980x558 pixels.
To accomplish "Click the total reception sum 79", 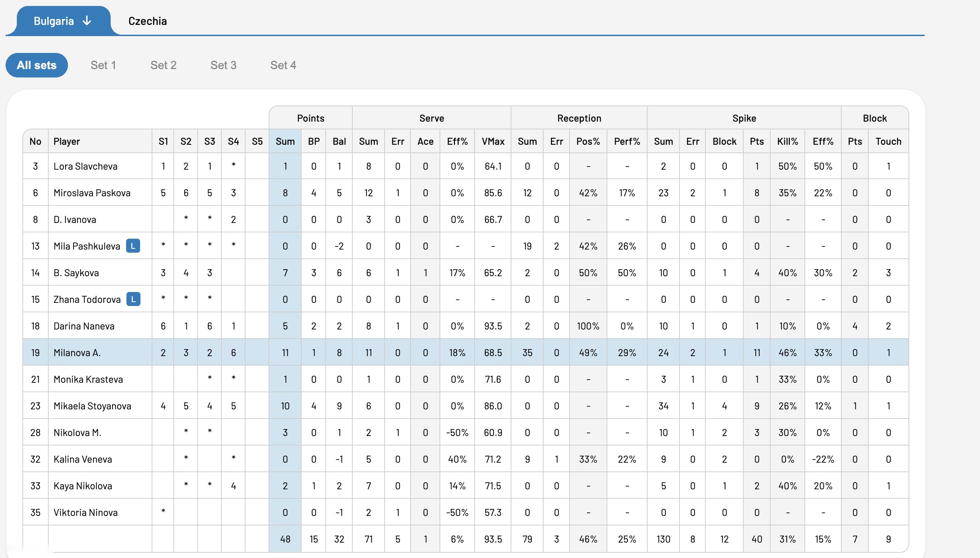I will tap(527, 539).
